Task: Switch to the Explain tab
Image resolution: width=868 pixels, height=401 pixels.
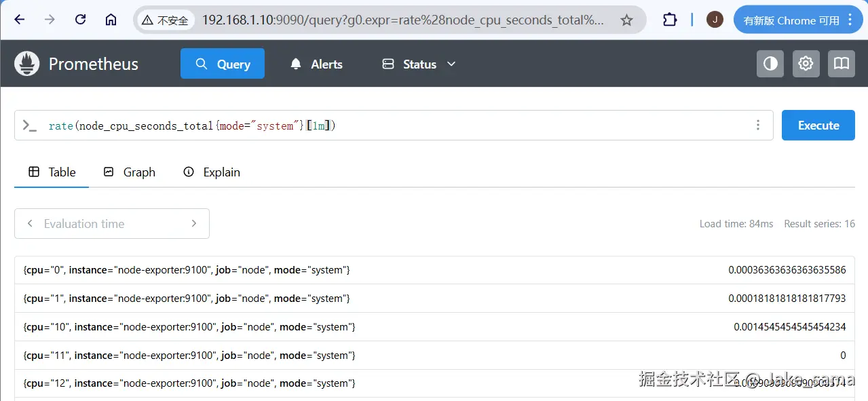Action: [x=211, y=172]
